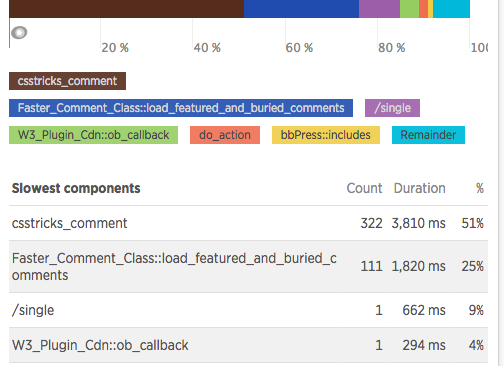Click count 111 in Faster_Comment_Class row
Screen dimensions: 504x366
[371, 266]
